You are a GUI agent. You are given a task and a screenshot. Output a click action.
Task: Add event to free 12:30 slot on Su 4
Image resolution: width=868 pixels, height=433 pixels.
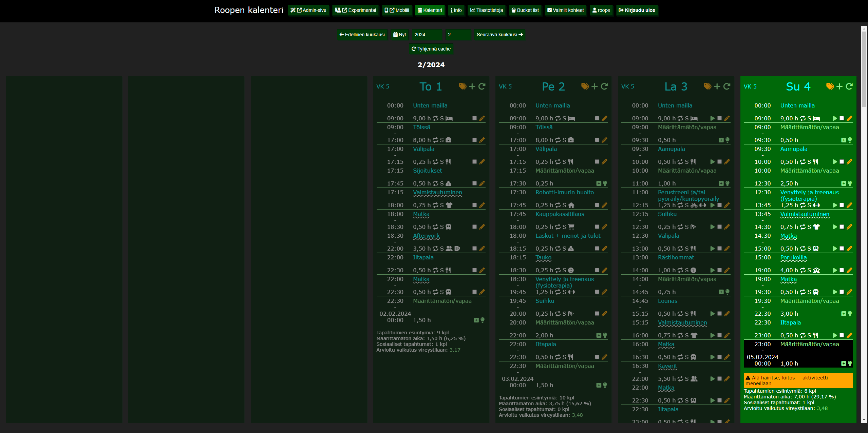pyautogui.click(x=844, y=183)
